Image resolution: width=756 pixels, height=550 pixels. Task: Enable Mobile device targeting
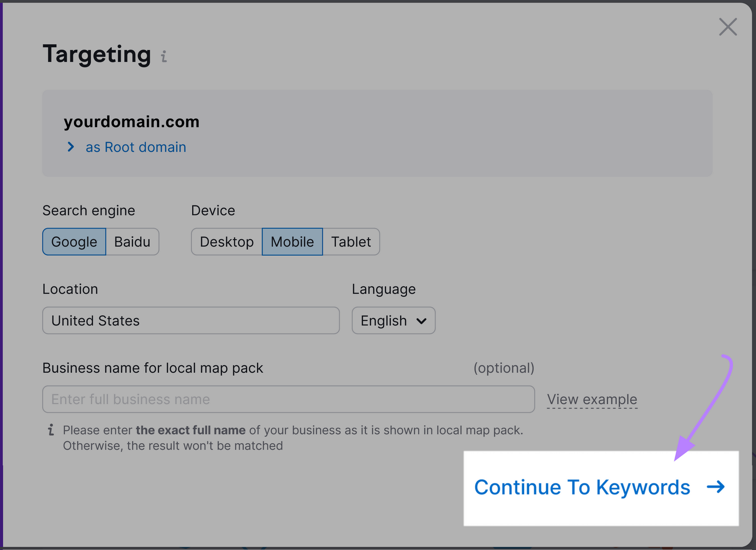[x=292, y=241]
